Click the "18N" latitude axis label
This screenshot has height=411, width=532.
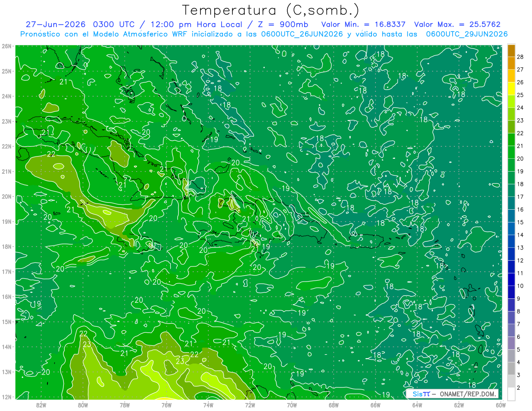(x=6, y=247)
